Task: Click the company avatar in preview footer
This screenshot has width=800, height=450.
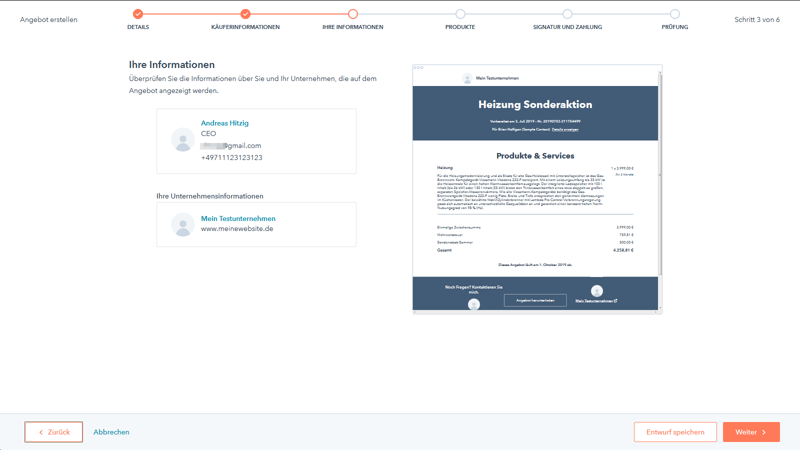Action: (597, 291)
